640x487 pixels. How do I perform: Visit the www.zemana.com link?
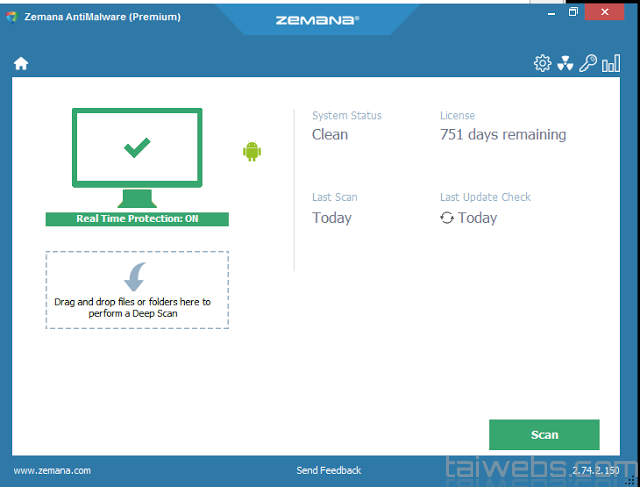(x=52, y=470)
